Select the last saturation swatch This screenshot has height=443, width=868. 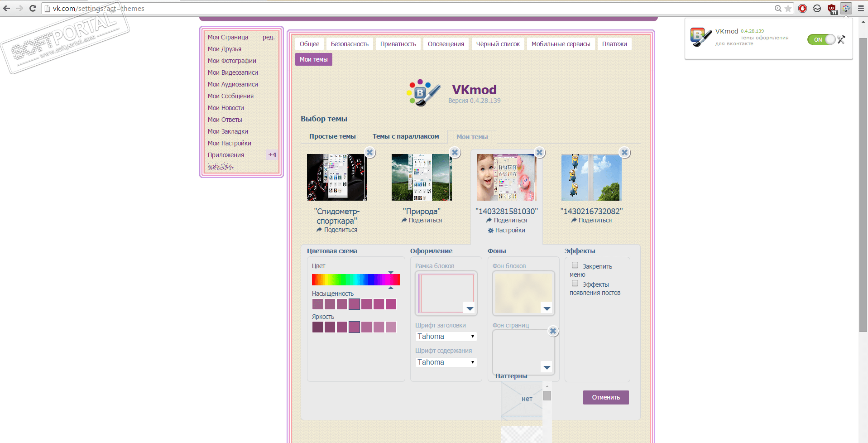[391, 304]
